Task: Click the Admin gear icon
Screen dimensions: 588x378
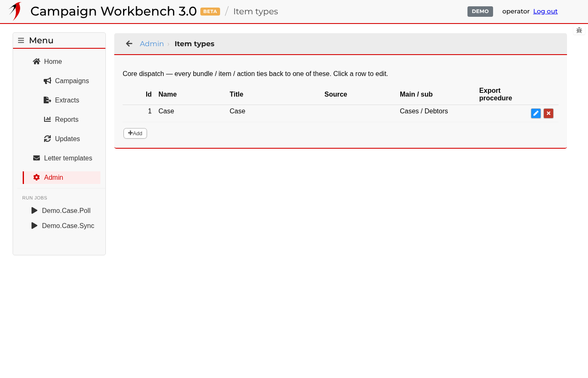Action: pyautogui.click(x=37, y=177)
